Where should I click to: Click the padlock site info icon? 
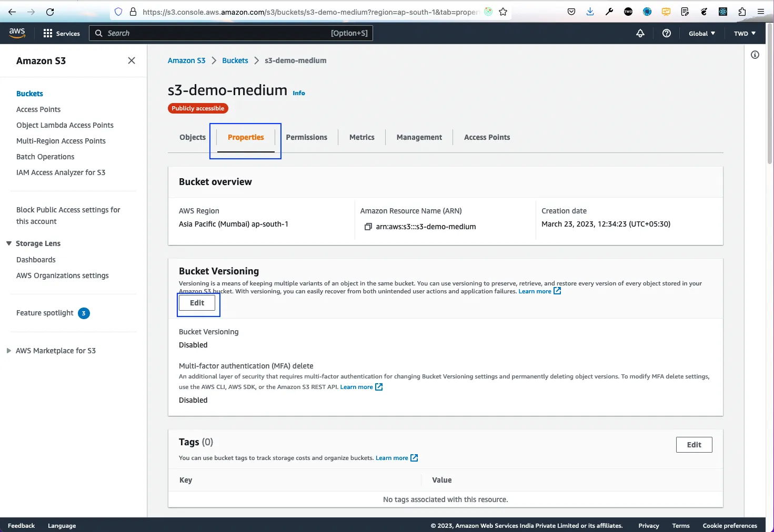[x=133, y=12]
